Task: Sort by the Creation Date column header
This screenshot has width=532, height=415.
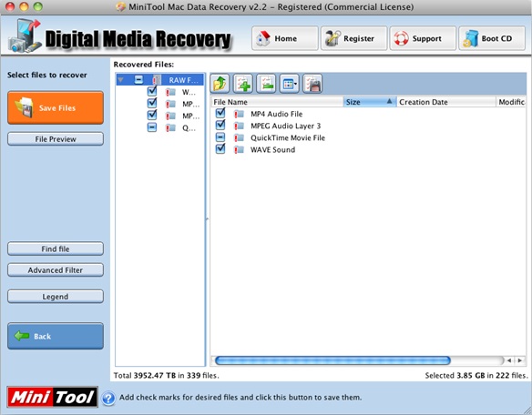Action: (446, 102)
